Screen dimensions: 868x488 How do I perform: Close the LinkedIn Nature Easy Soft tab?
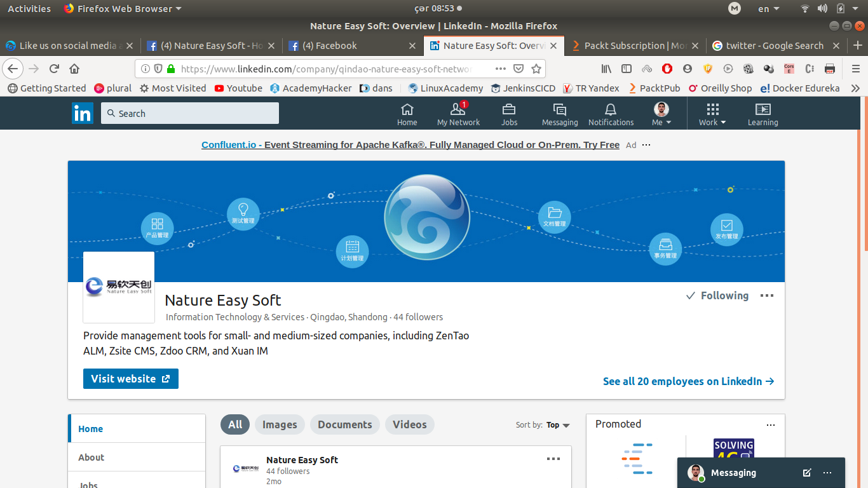coord(553,46)
